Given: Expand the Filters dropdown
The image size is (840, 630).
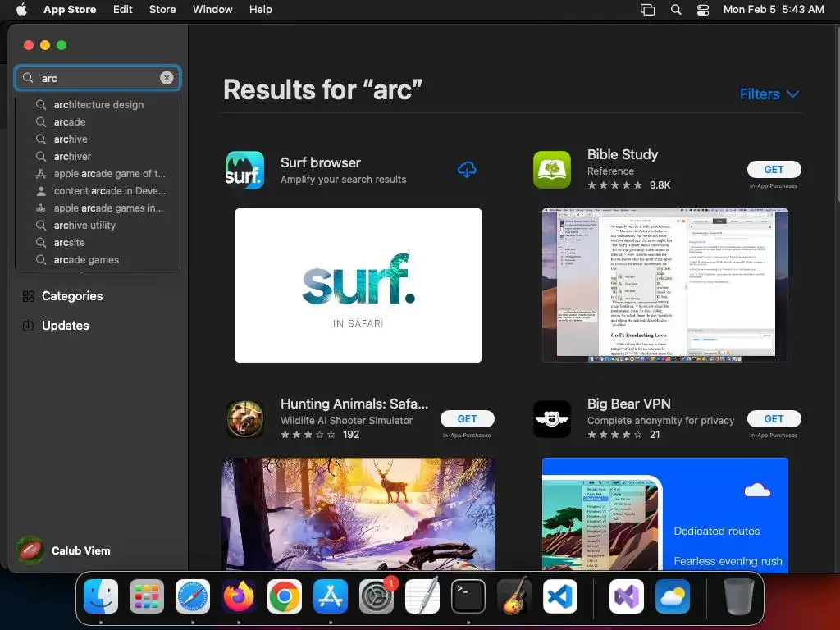Looking at the screenshot, I should point(769,94).
